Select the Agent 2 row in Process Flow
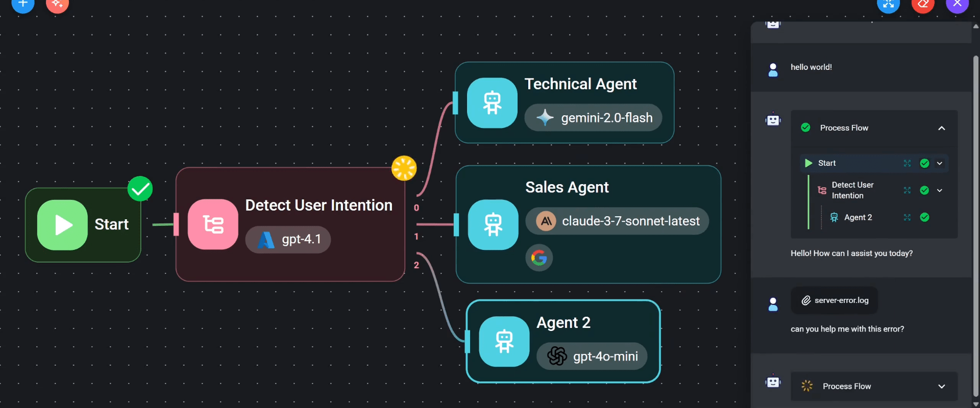Viewport: 980px width, 408px height. [887, 217]
